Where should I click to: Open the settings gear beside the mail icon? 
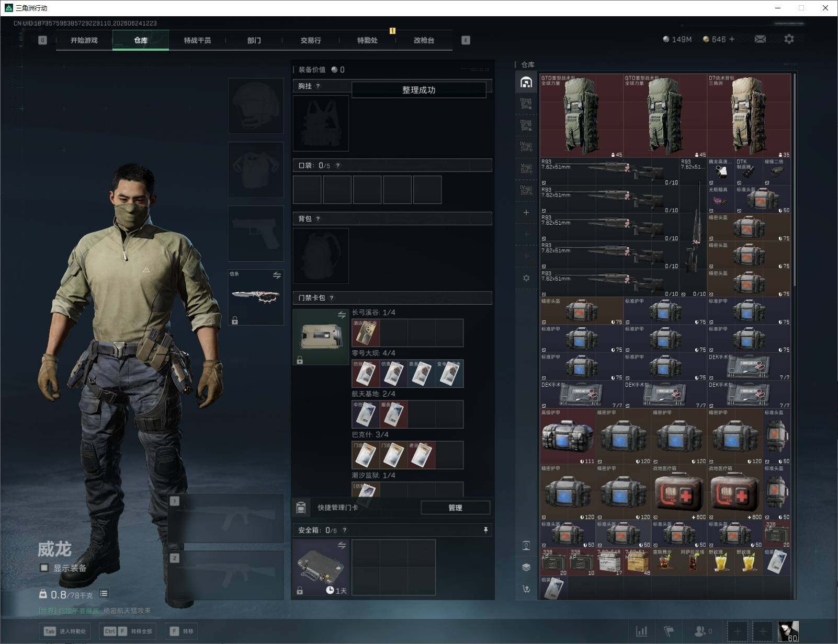click(x=789, y=39)
